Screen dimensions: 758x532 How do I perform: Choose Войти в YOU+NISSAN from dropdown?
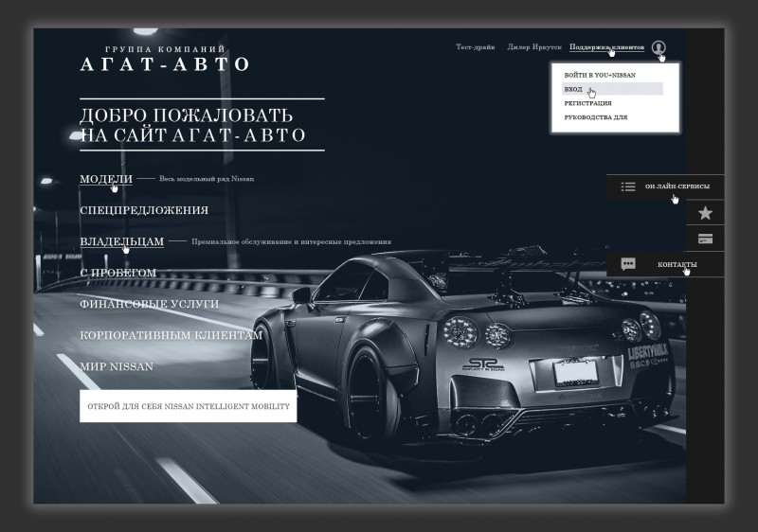pyautogui.click(x=600, y=75)
